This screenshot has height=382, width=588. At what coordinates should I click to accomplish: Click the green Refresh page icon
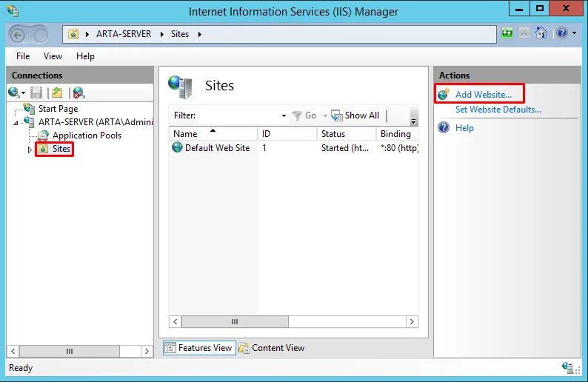(x=507, y=33)
